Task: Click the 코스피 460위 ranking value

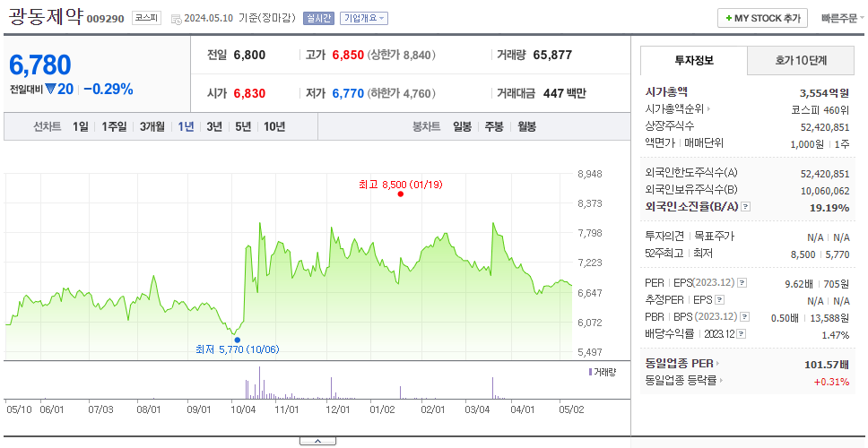Action: coord(820,109)
